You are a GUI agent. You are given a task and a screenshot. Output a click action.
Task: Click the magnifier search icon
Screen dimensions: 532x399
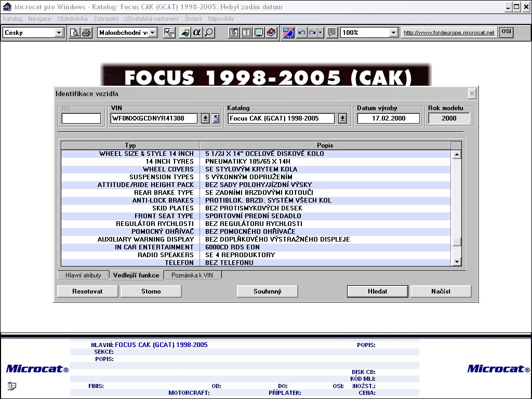(x=208, y=33)
